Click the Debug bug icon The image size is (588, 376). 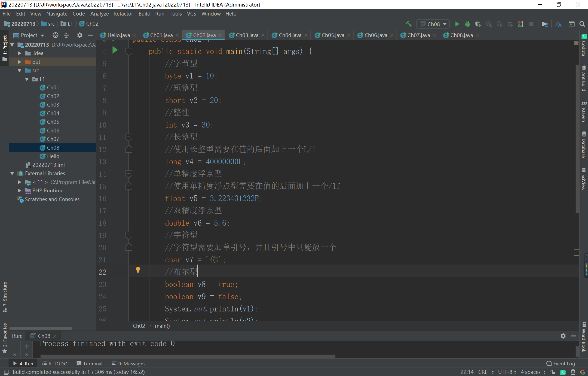coord(467,24)
